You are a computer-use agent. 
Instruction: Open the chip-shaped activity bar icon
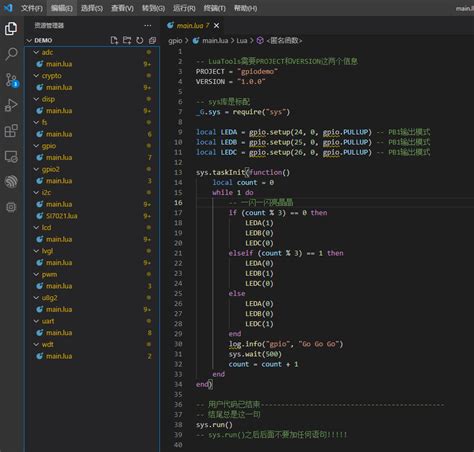11,207
